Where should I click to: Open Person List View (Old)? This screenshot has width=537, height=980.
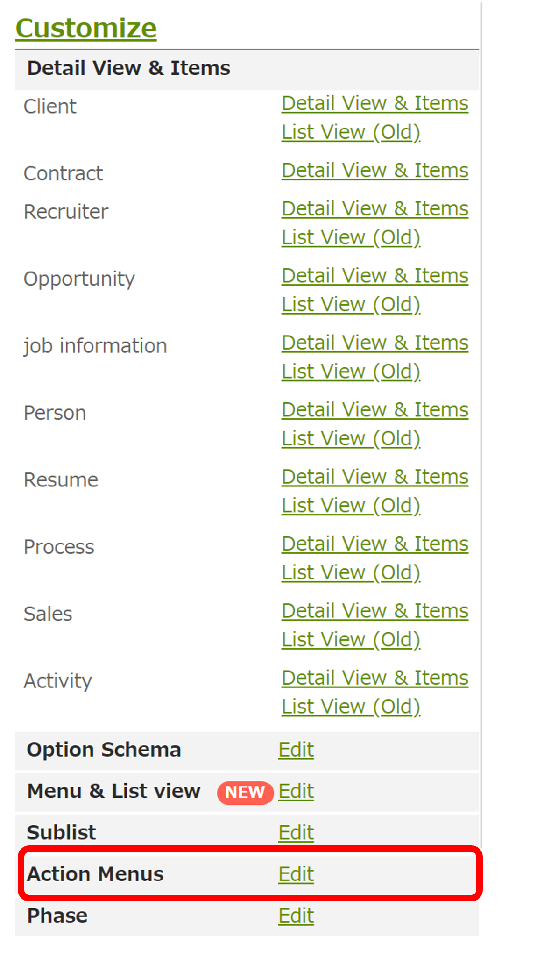coord(351,439)
